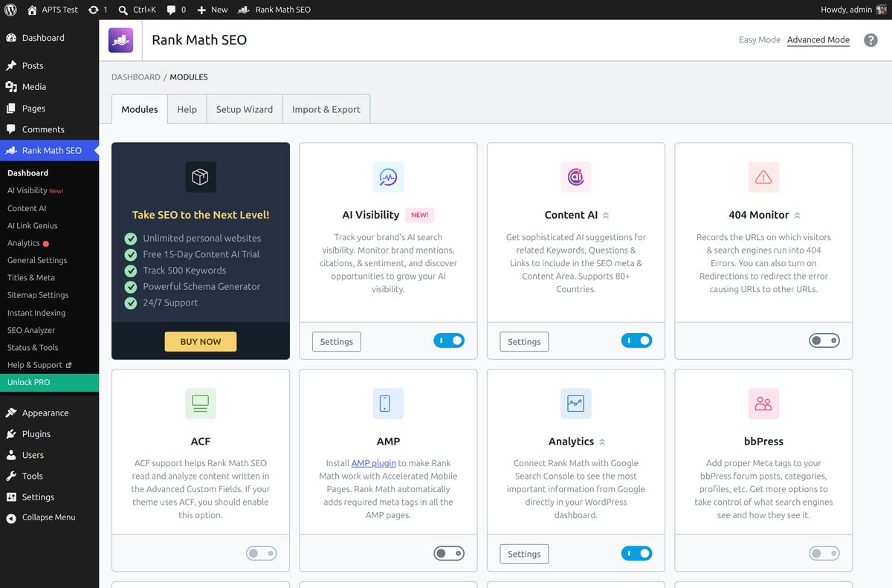The height and width of the screenshot is (588, 892).
Task: Click the Rank Math SEO admin bar icon
Action: [243, 10]
